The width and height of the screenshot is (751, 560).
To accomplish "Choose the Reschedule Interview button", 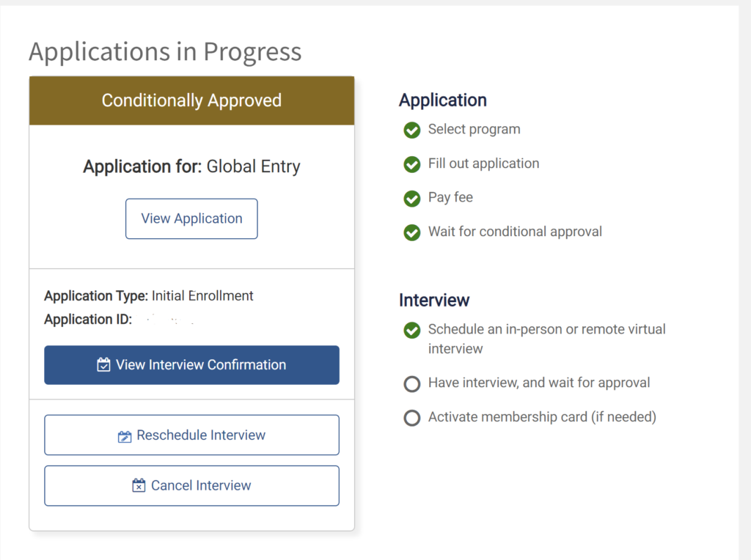I will click(191, 435).
